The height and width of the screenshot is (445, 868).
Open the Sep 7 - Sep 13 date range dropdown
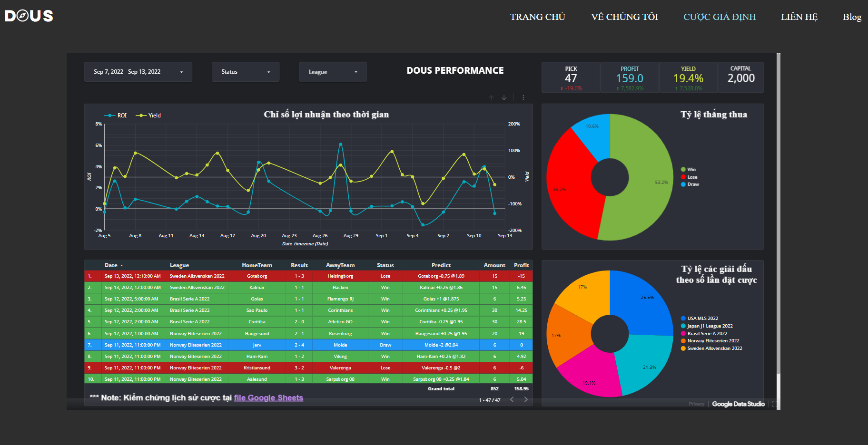tap(138, 72)
